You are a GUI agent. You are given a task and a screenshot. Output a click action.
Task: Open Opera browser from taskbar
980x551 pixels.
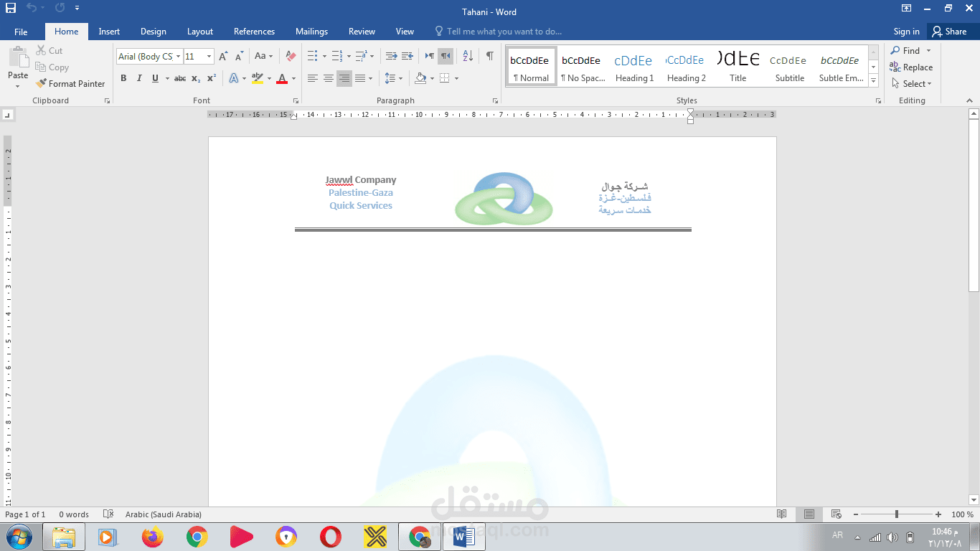(x=331, y=537)
